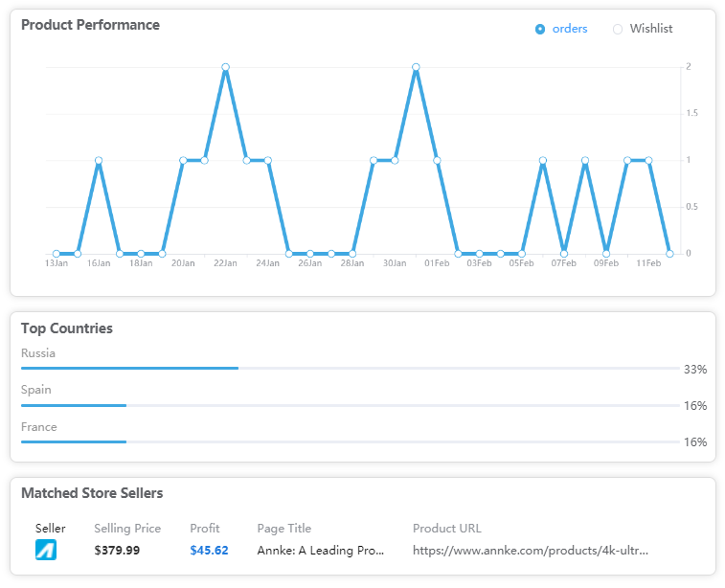Click the $379.99 selling price
Screen dimensions: 725x588
[x=117, y=550]
